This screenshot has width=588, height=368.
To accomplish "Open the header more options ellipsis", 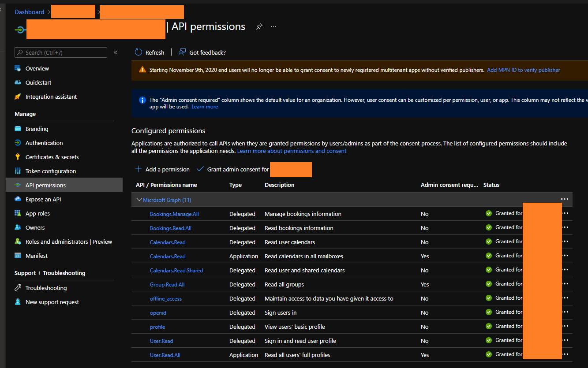I will [x=273, y=27].
